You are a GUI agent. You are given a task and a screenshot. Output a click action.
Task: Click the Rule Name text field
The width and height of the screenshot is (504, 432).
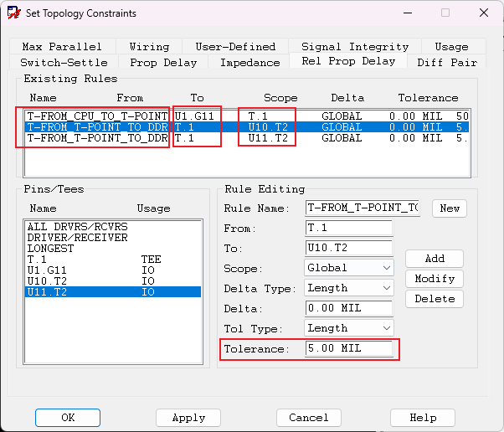(363, 208)
